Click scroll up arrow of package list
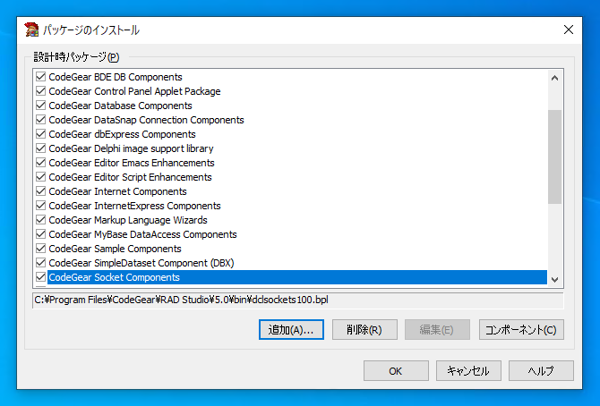The width and height of the screenshot is (600, 406). pos(554,78)
